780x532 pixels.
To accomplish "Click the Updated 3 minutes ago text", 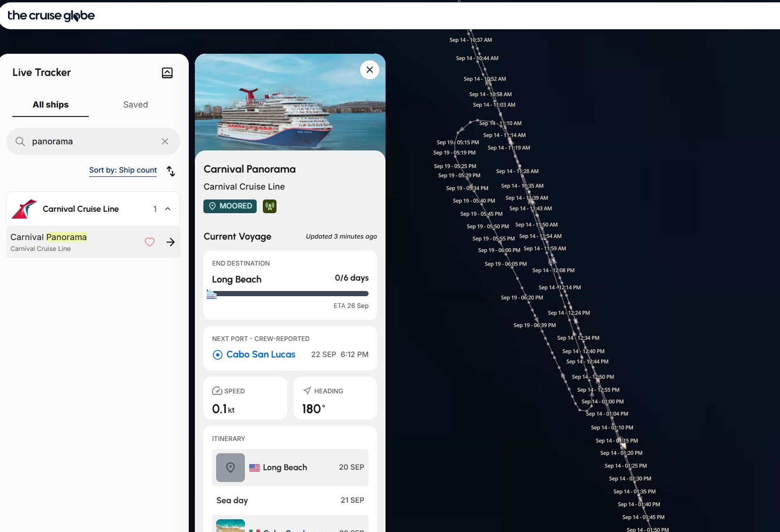I will tap(341, 236).
